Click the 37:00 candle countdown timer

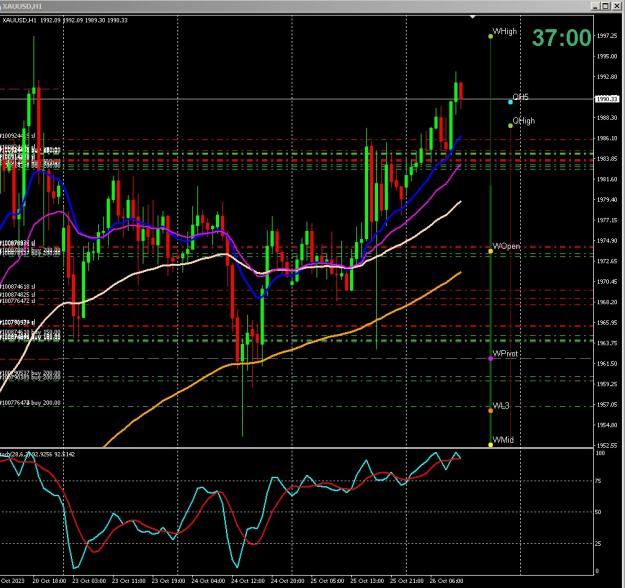click(562, 38)
